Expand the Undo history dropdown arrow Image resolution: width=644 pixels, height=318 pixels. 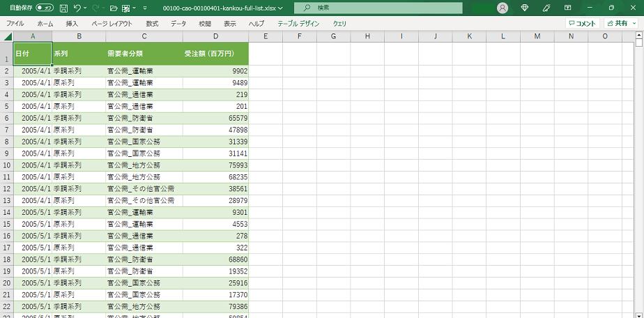pos(86,8)
